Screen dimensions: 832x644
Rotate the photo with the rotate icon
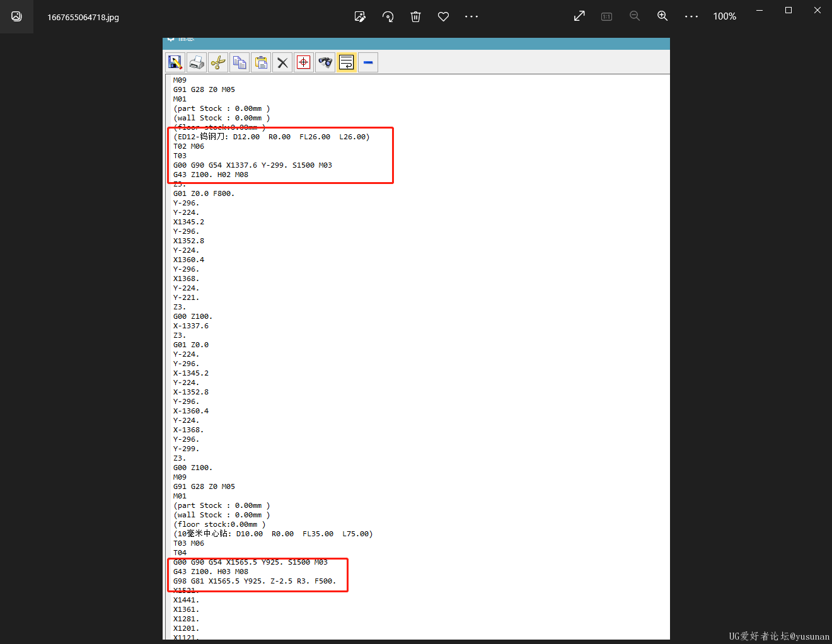click(388, 16)
